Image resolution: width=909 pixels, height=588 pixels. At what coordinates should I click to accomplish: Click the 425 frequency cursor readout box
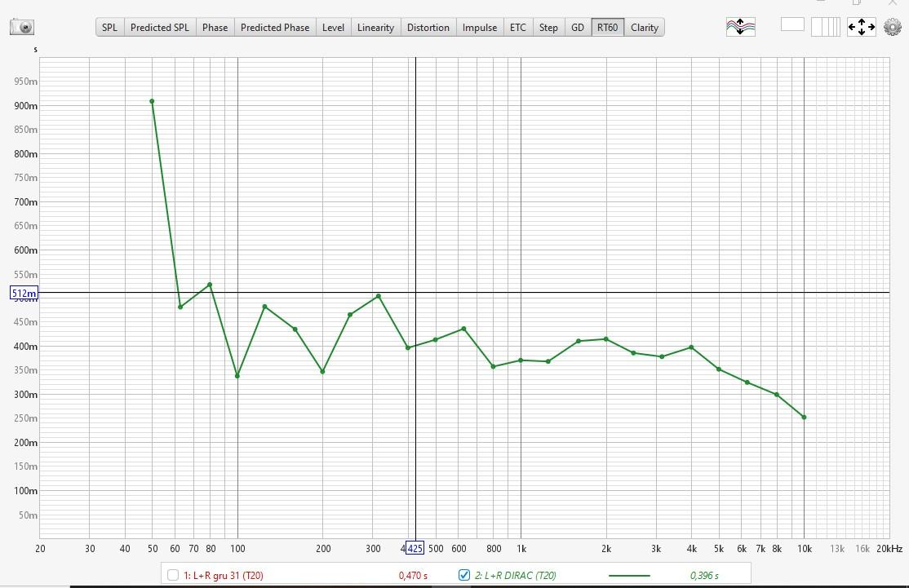coord(415,549)
